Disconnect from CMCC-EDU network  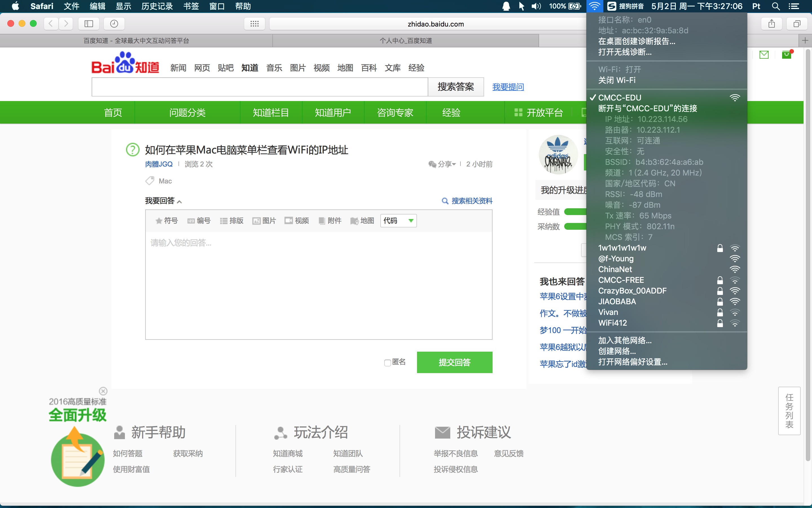coord(667,109)
